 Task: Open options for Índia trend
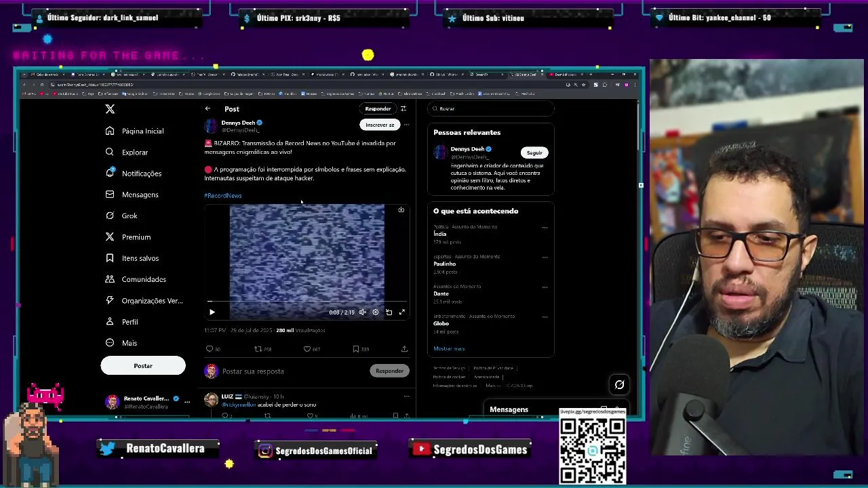(x=545, y=228)
